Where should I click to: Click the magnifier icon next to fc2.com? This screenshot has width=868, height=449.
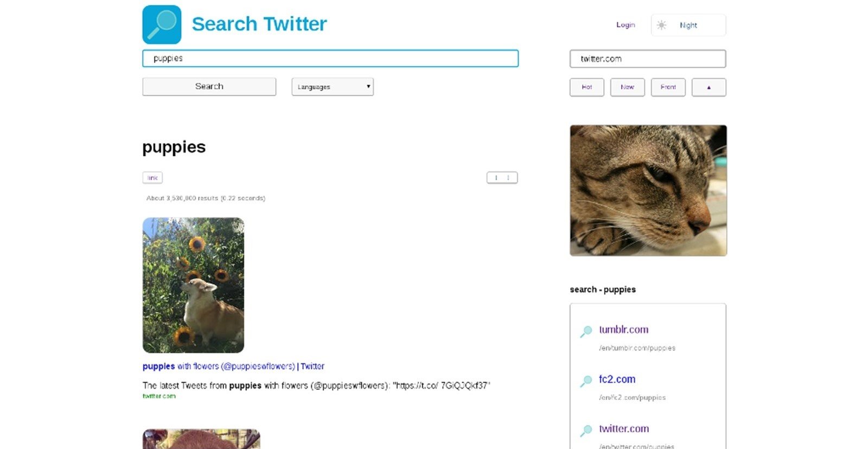(586, 381)
